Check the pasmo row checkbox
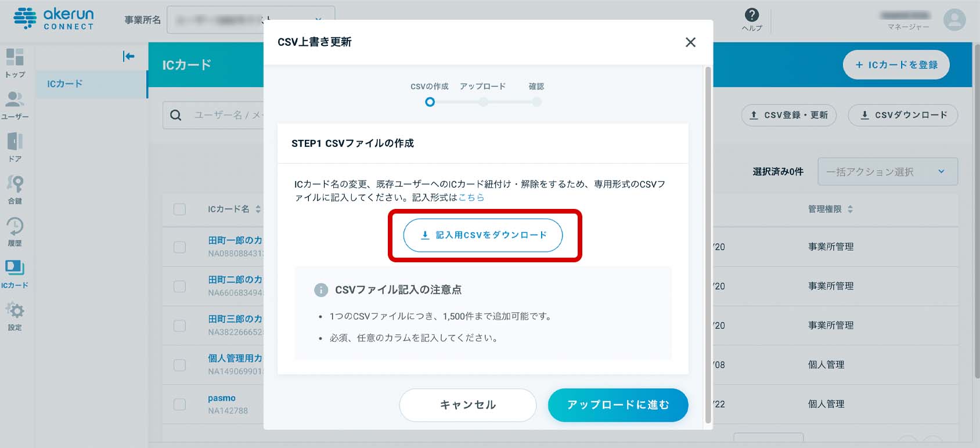Viewport: 980px width, 448px height. 180,404
